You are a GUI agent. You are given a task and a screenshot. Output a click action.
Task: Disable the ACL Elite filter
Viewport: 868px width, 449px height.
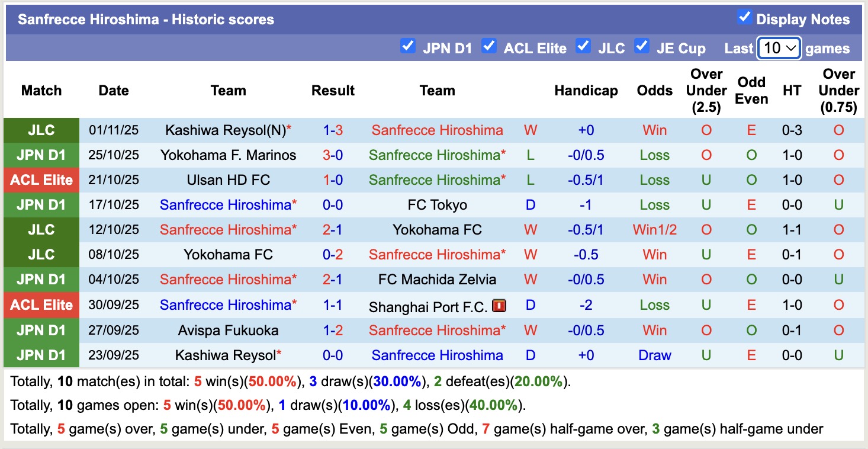489,45
